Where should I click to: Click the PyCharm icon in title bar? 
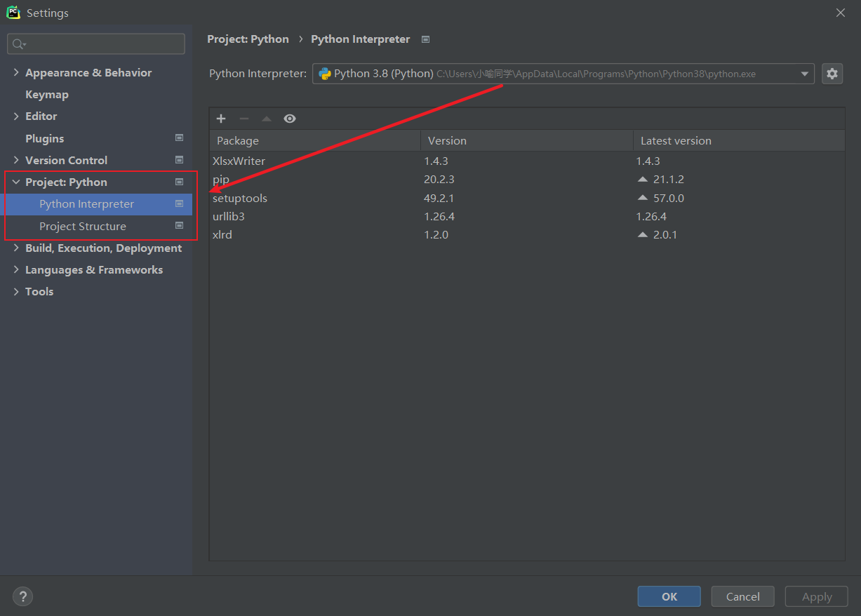pos(13,13)
